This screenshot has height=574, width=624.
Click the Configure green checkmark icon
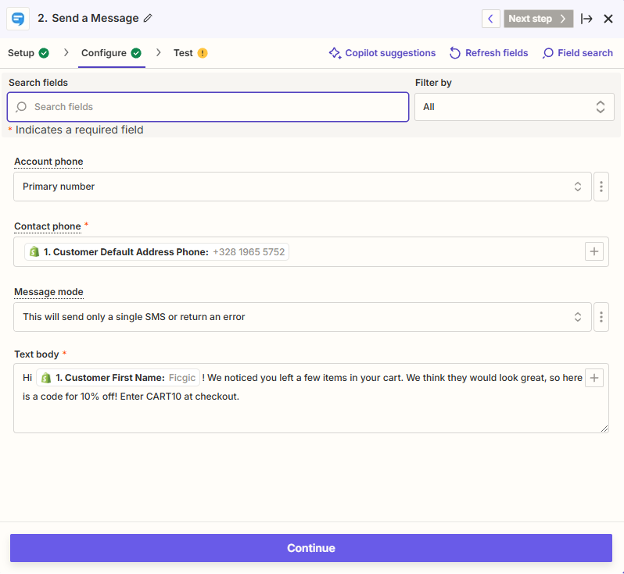coord(136,53)
